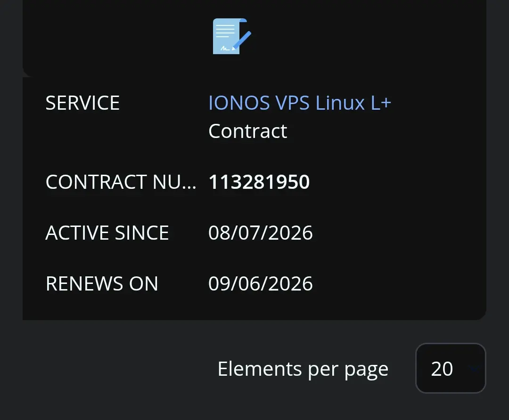Click the chevron arrow beside the 20 value

(474, 369)
